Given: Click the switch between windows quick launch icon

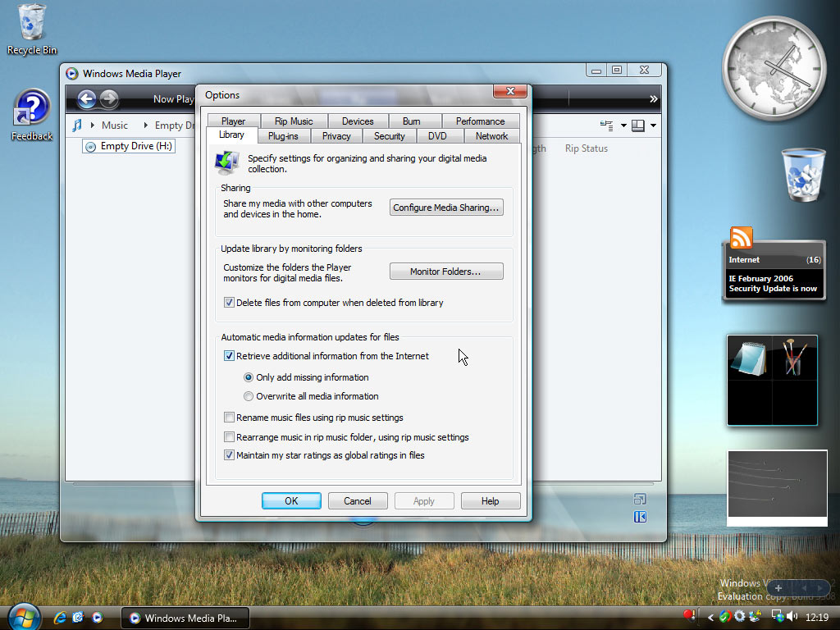Looking at the screenshot, I should 78,618.
